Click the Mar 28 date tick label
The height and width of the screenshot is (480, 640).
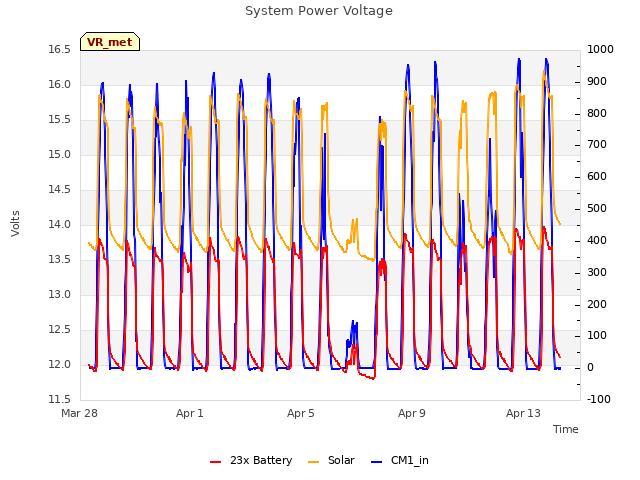(80, 413)
